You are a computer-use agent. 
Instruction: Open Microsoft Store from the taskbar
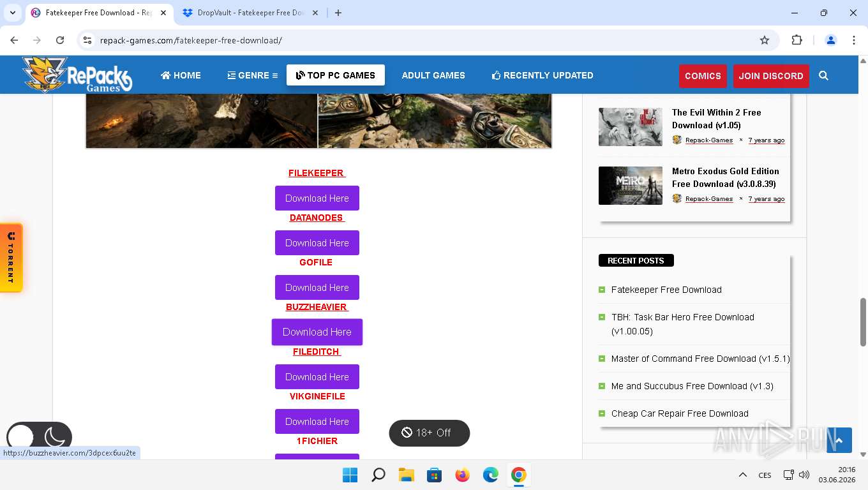click(435, 475)
